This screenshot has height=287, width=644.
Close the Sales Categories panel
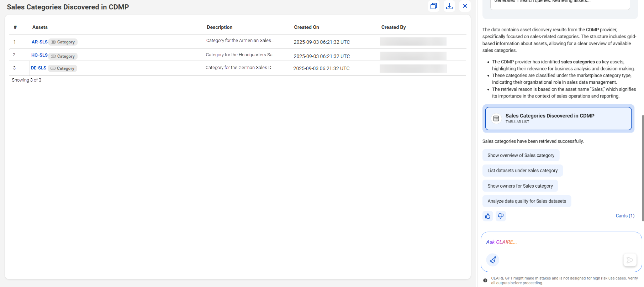click(x=465, y=6)
